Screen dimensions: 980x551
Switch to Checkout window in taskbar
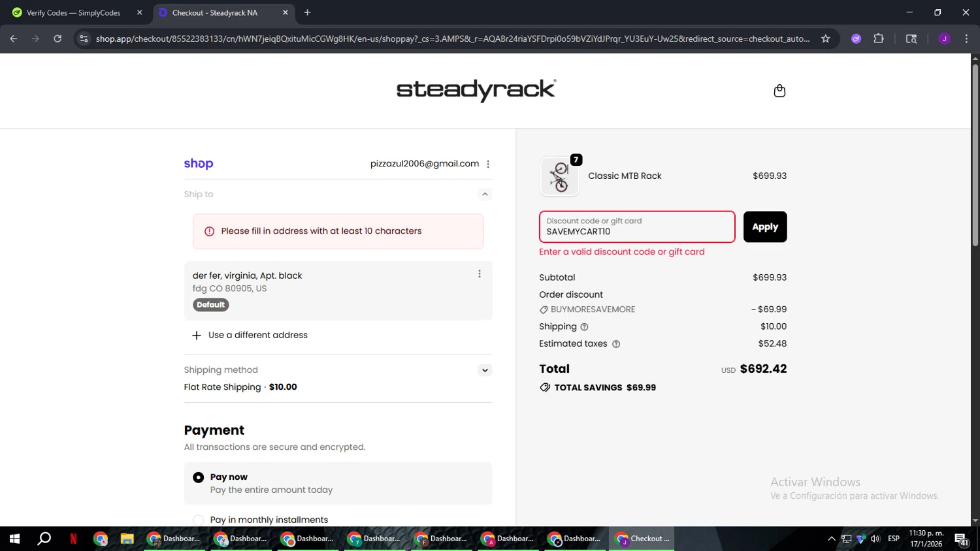click(642, 539)
